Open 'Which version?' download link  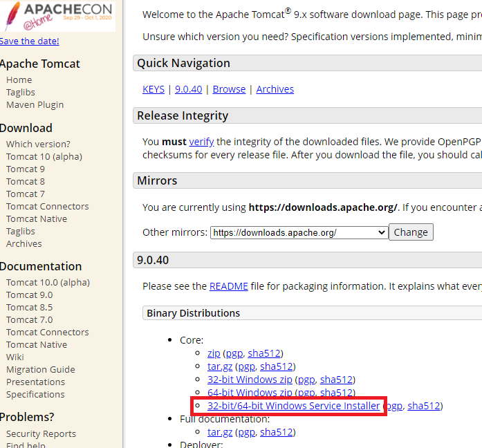point(38,144)
